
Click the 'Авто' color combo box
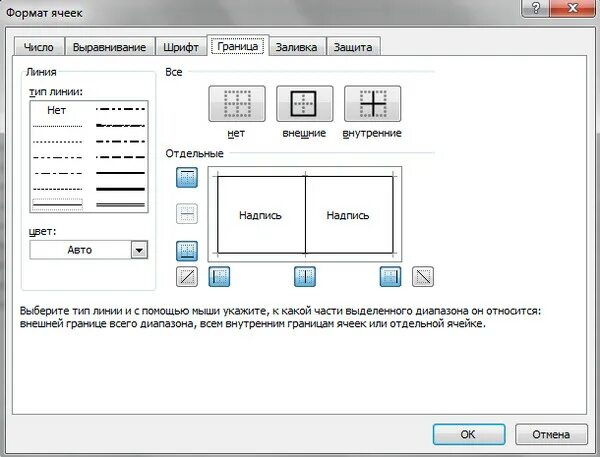[x=89, y=250]
